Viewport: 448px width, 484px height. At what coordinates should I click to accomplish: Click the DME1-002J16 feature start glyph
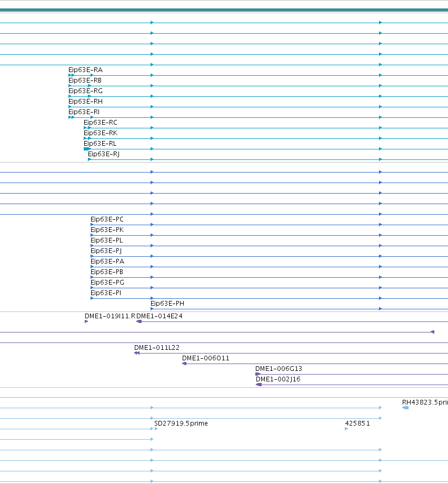coord(259,385)
